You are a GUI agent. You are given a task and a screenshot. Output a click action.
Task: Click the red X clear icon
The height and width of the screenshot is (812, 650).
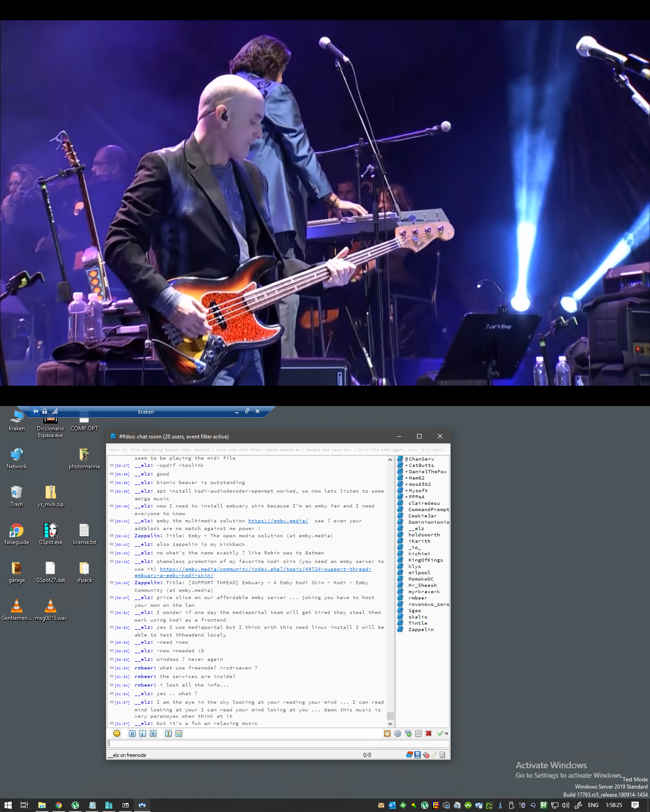pos(429,734)
